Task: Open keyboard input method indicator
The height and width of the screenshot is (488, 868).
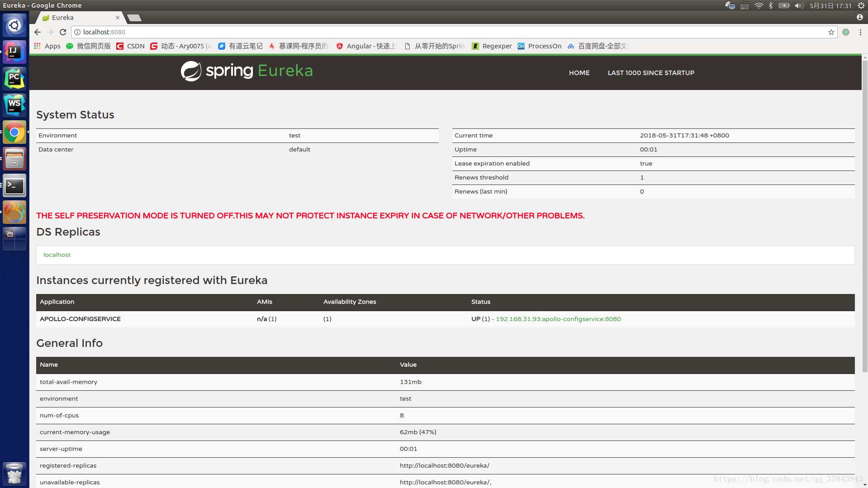Action: point(745,5)
